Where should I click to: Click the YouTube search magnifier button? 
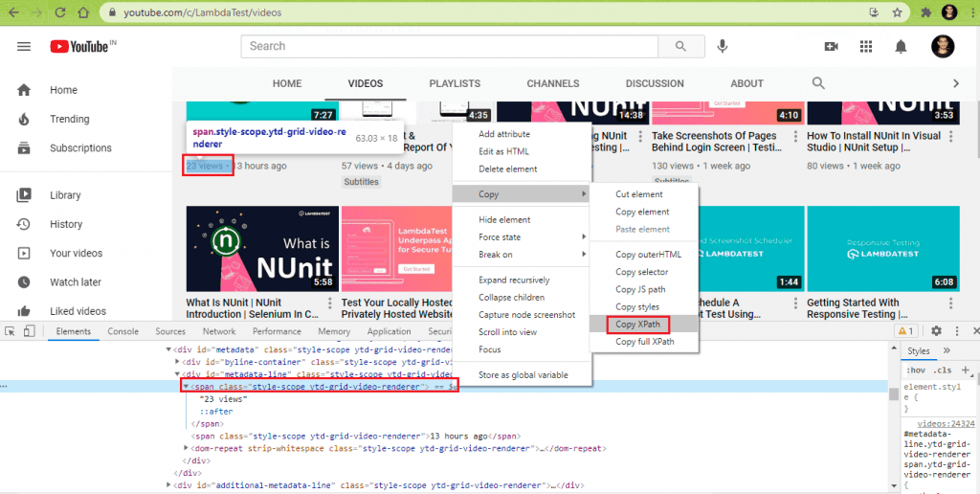tap(680, 46)
